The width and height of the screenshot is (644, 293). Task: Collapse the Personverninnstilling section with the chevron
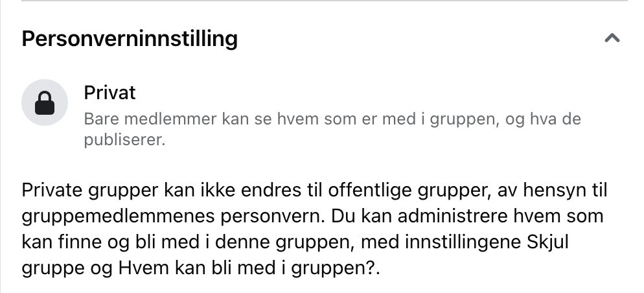[612, 38]
